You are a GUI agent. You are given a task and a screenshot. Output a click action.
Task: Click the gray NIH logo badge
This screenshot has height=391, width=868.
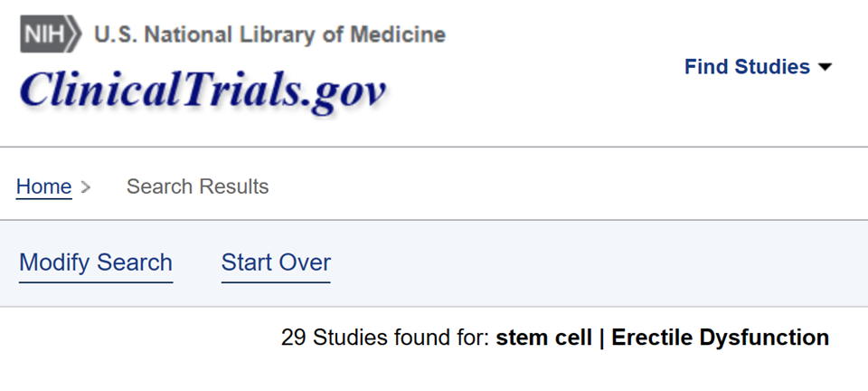(51, 34)
